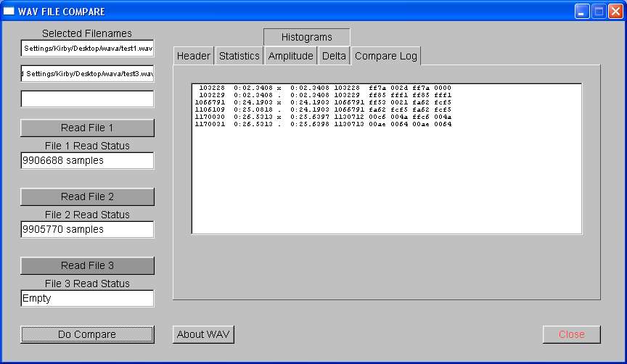Viewport: 627px width, 364px height.
Task: Focus the test3.wav filename field
Action: tap(87, 74)
